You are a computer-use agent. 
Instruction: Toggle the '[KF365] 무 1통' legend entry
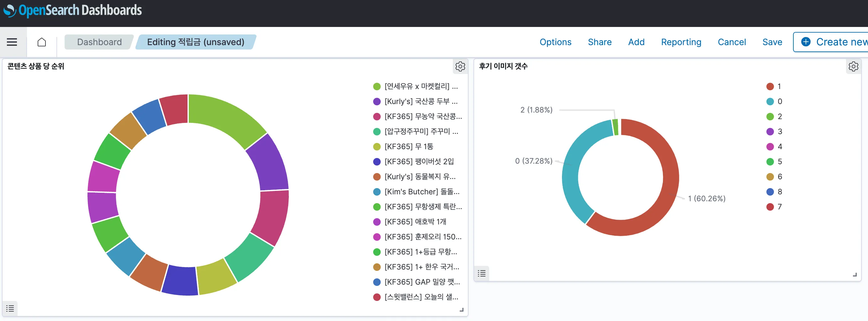(410, 146)
